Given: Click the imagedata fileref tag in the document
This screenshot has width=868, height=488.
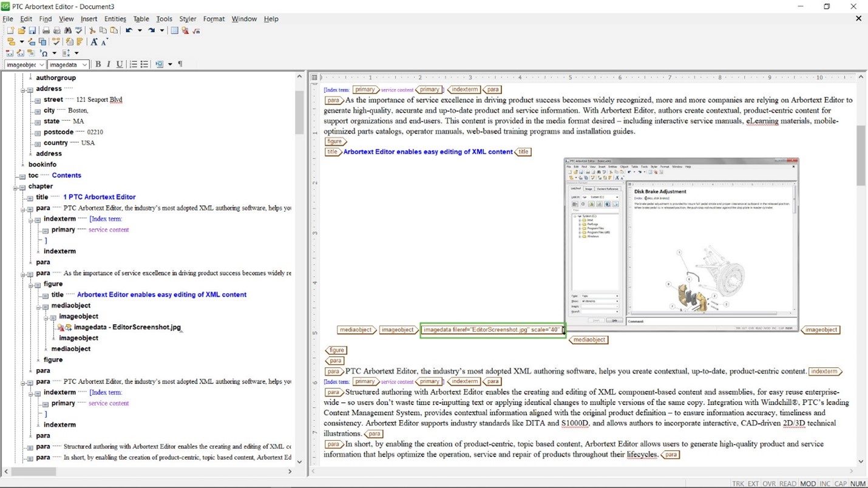Looking at the screenshot, I should pyautogui.click(x=492, y=330).
